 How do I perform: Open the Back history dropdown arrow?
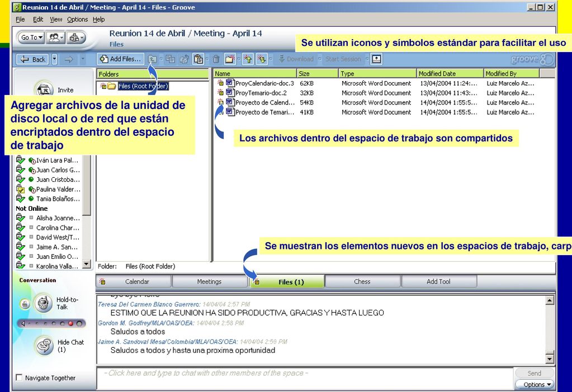click(54, 59)
